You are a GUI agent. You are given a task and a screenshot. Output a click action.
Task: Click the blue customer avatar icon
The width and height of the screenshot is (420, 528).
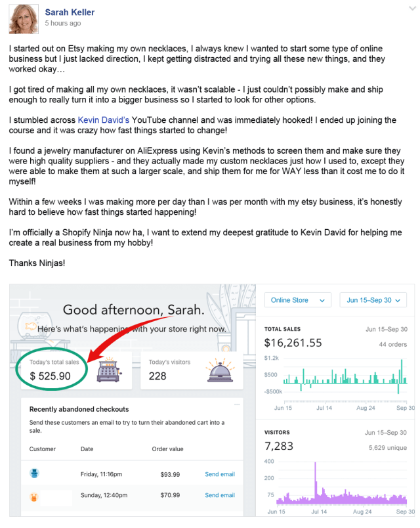[34, 473]
